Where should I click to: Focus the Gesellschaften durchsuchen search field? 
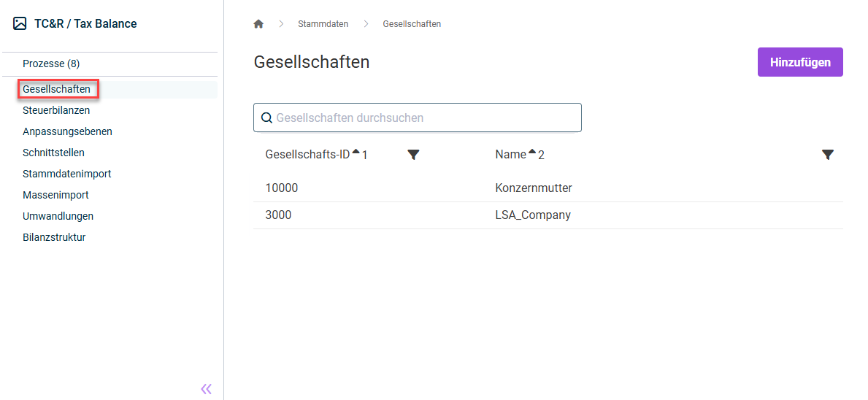point(418,118)
